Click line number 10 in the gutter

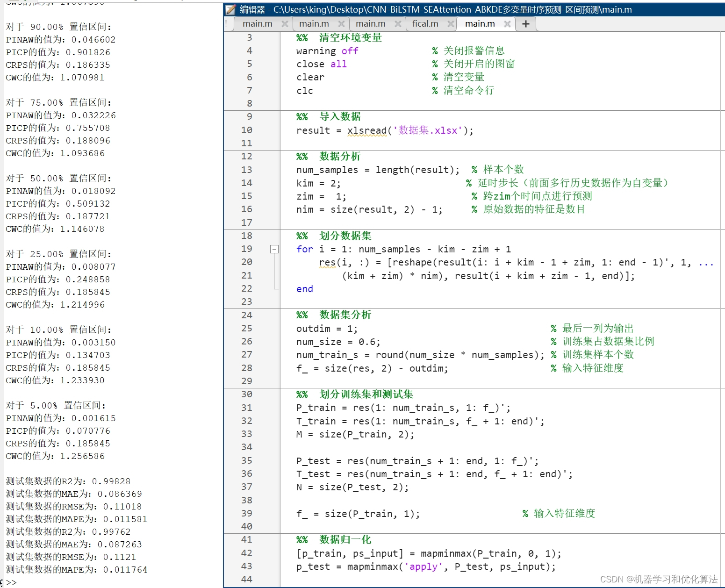coord(247,130)
